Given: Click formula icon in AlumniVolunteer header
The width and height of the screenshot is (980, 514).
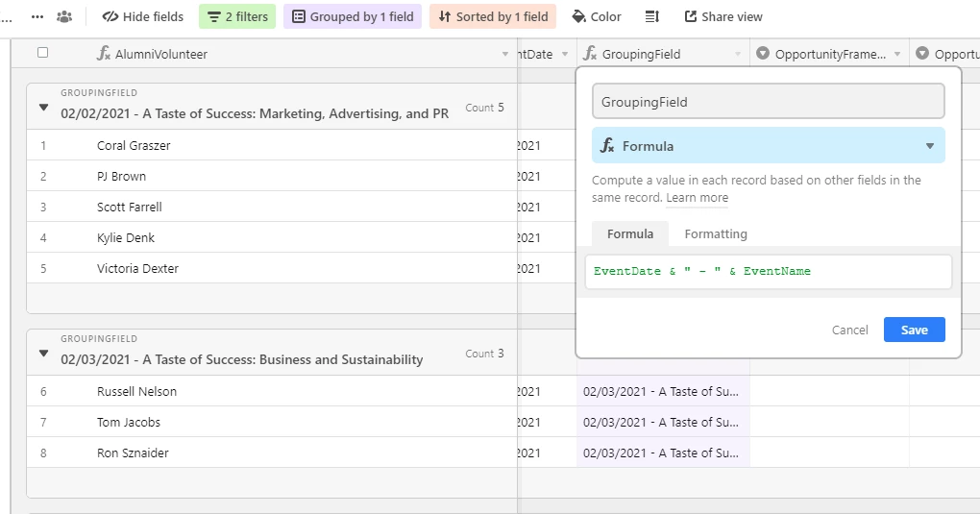Looking at the screenshot, I should pyautogui.click(x=103, y=54).
